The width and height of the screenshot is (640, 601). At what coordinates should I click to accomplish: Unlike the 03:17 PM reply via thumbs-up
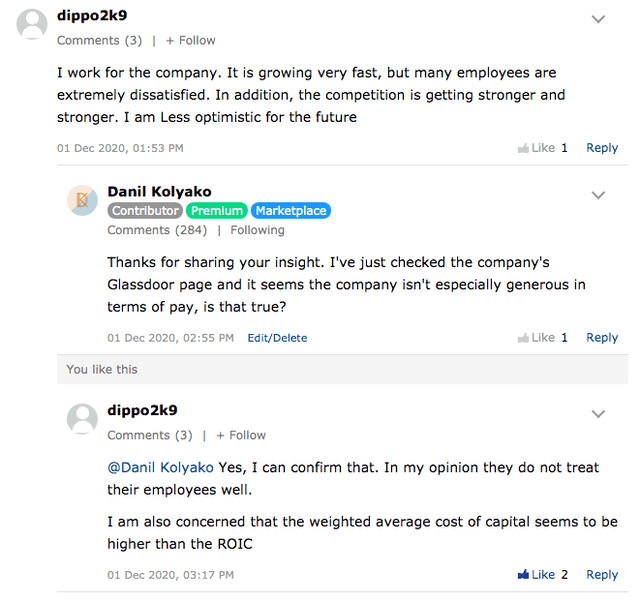click(x=523, y=575)
